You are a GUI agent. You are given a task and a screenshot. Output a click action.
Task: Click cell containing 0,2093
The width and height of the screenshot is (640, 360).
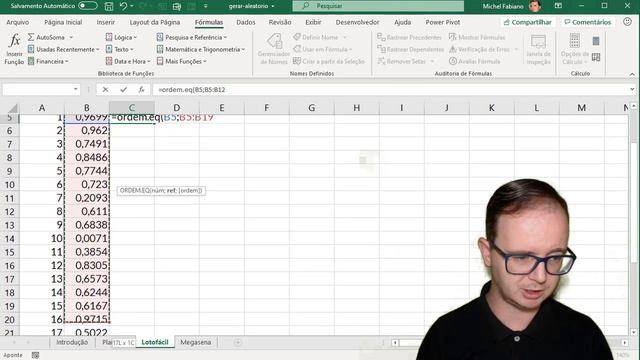pyautogui.click(x=87, y=198)
